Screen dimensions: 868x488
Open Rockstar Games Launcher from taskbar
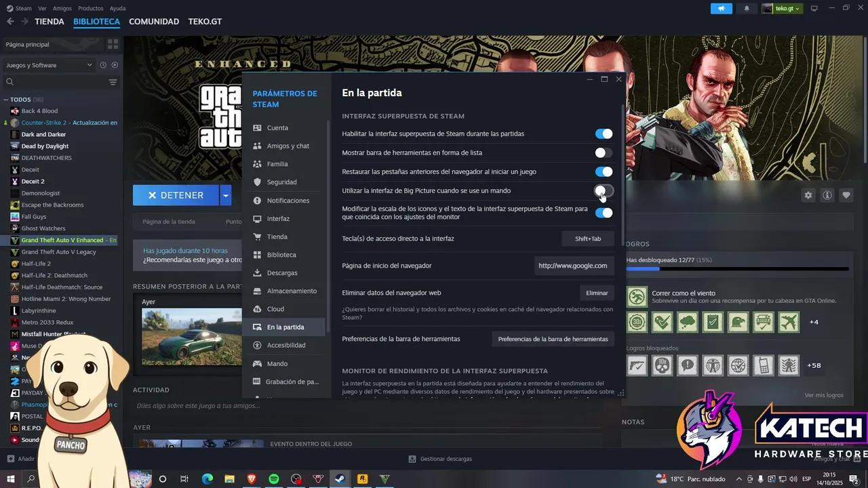pos(363,479)
